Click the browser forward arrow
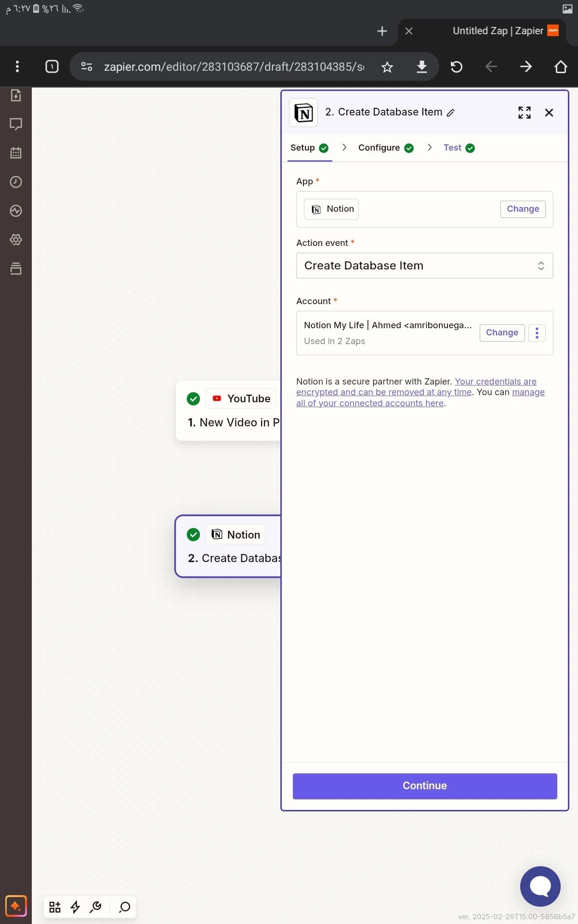 tap(526, 66)
